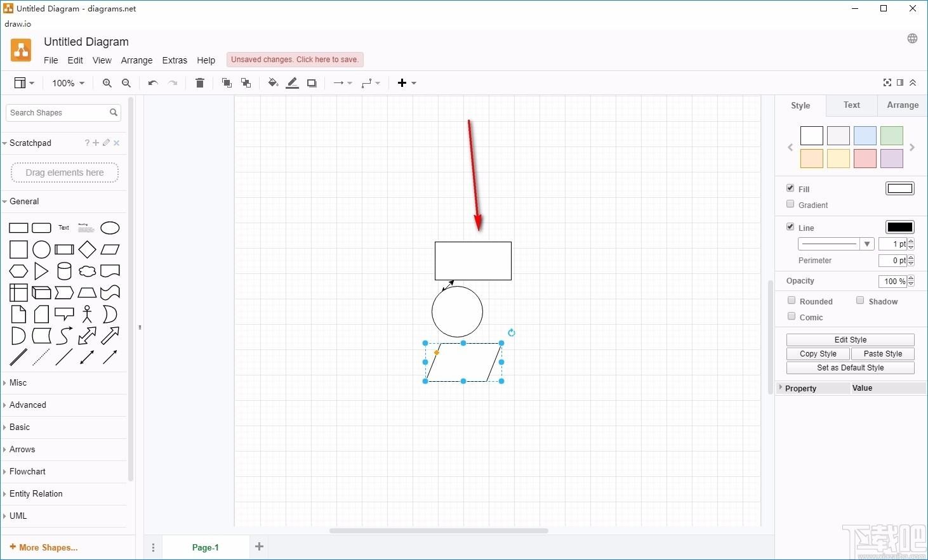Pick the light blue style swatch
Image resolution: width=928 pixels, height=560 pixels.
coord(865,136)
